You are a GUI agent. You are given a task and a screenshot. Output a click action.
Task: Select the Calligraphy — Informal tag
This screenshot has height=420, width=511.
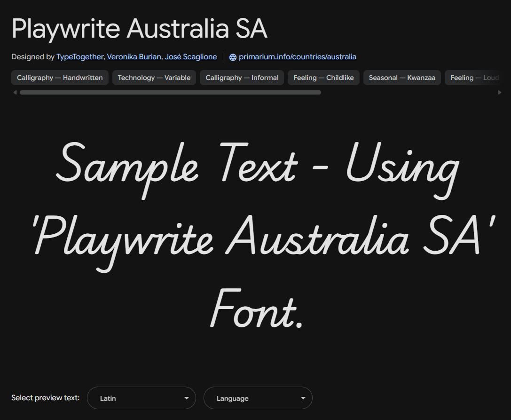click(x=242, y=78)
